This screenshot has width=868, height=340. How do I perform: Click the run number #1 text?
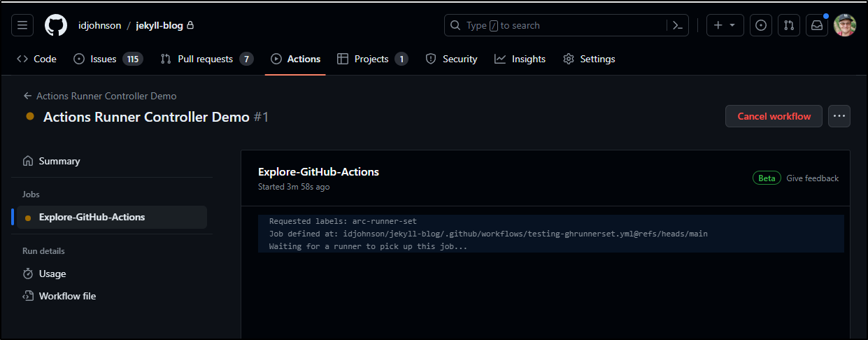[261, 117]
